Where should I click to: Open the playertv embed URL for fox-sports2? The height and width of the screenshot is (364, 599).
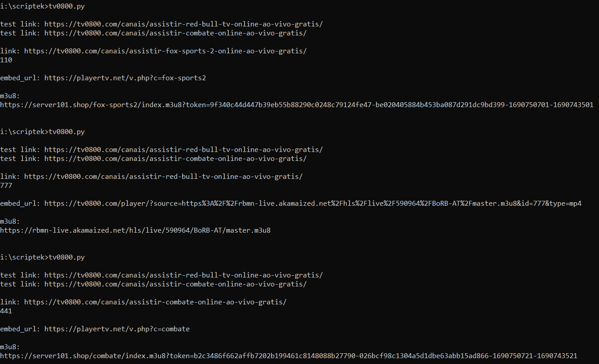[x=125, y=78]
